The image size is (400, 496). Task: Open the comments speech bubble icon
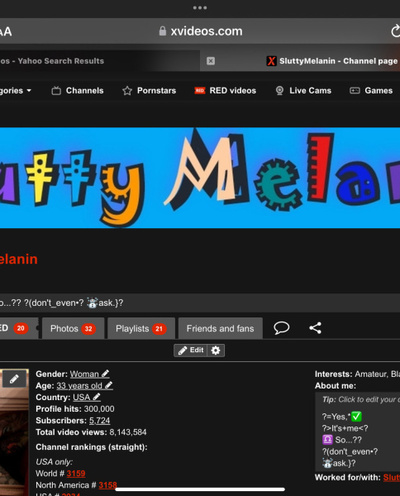[x=281, y=328]
